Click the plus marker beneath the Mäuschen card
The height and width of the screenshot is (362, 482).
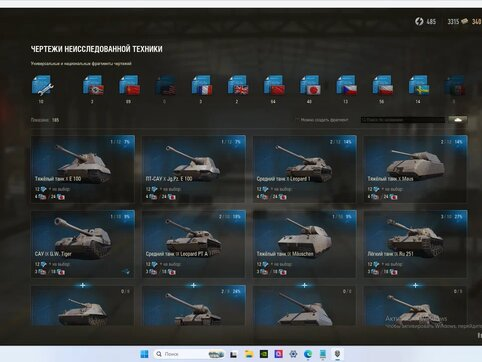[x=304, y=285]
